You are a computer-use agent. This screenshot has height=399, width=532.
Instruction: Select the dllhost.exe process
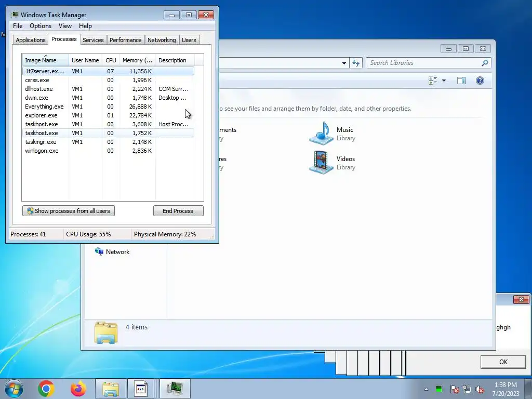coord(108,89)
